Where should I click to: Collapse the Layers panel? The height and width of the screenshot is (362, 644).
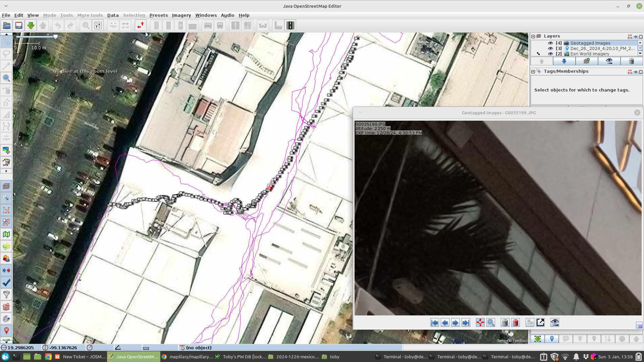(533, 36)
